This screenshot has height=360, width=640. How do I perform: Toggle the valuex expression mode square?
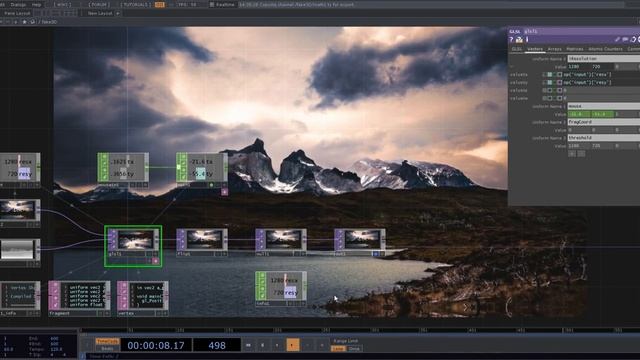point(550,75)
